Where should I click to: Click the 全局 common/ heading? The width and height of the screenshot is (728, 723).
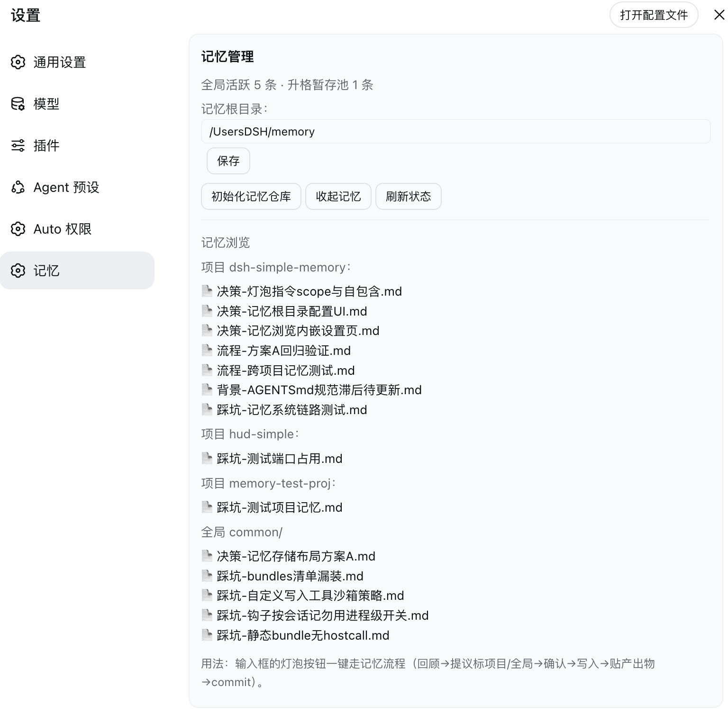(242, 532)
